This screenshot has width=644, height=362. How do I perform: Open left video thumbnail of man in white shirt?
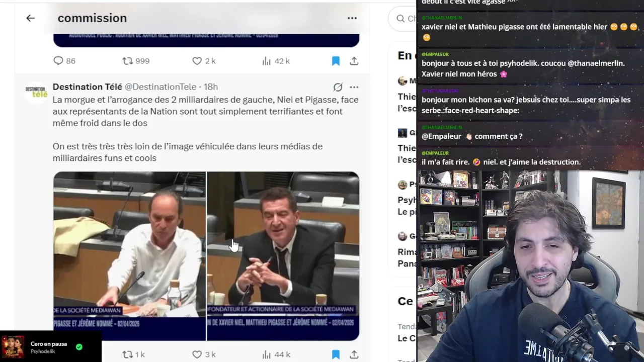129,256
